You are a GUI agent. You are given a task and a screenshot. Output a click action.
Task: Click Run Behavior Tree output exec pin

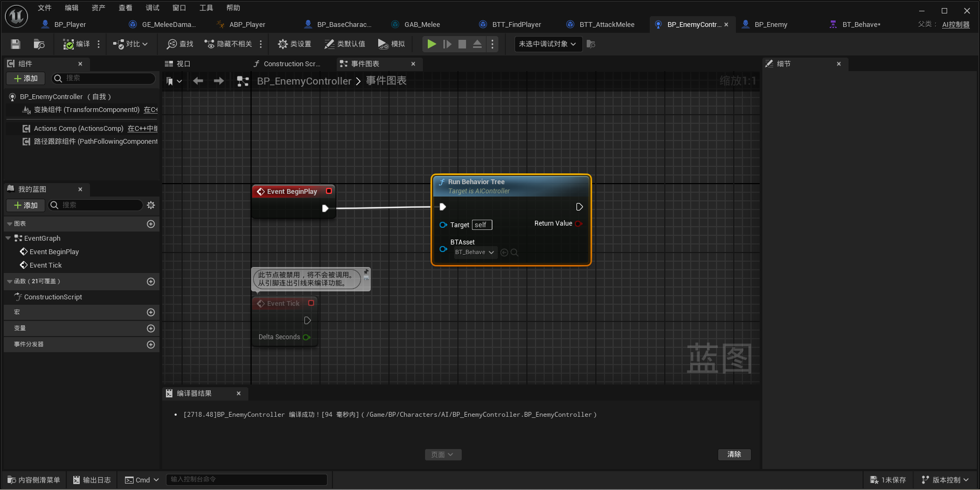click(579, 207)
